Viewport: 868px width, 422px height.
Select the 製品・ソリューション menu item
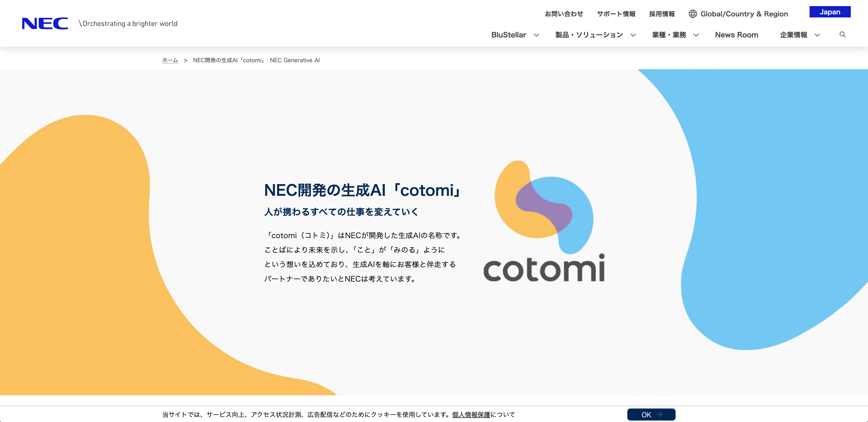click(589, 35)
